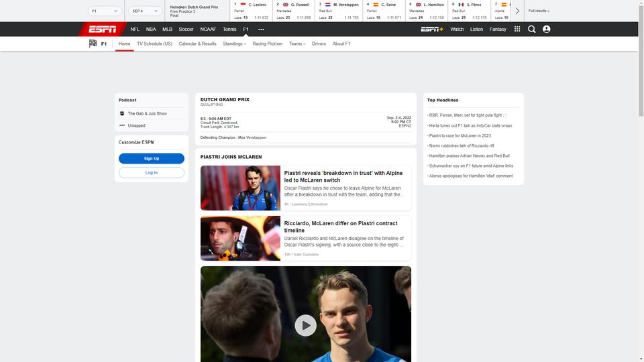The height and width of the screenshot is (362, 644).
Task: Open headline Hamilton praises Adrian Newey
Action: pos(470,156)
